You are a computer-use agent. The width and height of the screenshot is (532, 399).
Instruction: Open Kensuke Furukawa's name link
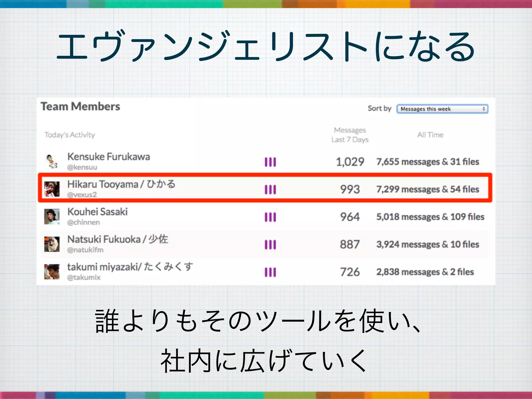point(109,157)
